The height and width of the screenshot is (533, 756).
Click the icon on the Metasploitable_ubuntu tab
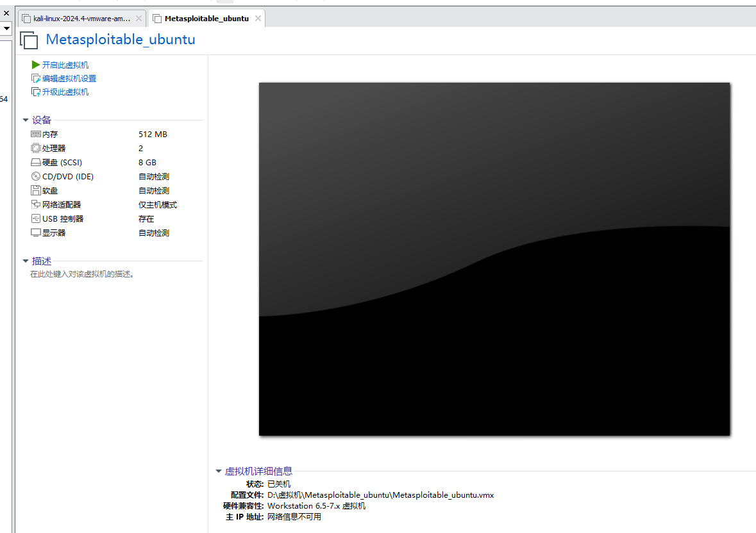(156, 19)
